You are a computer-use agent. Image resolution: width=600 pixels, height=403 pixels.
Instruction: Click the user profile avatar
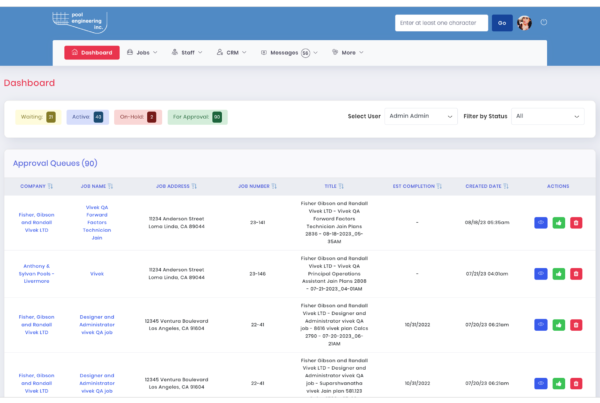pyautogui.click(x=524, y=22)
